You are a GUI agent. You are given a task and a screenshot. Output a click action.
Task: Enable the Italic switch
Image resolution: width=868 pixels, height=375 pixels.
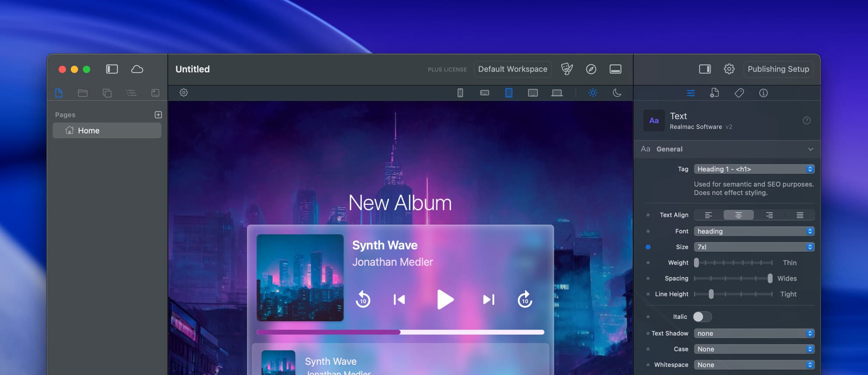702,316
